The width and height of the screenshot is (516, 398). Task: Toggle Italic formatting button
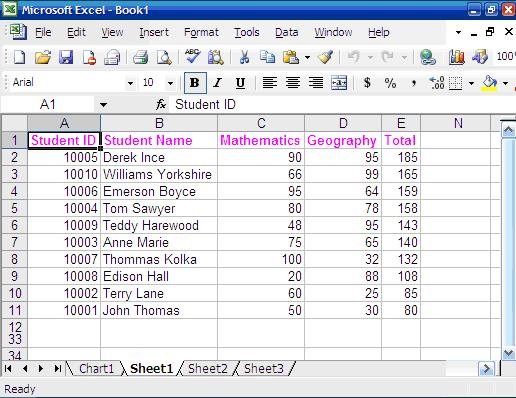(218, 83)
